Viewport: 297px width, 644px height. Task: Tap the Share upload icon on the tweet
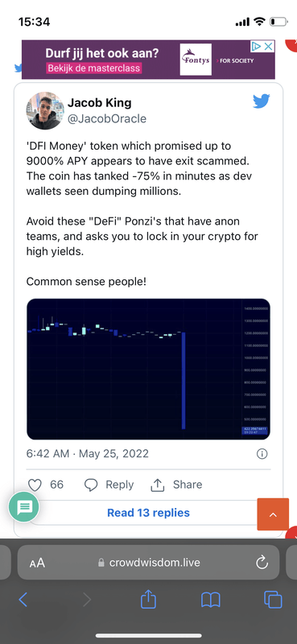tap(158, 485)
